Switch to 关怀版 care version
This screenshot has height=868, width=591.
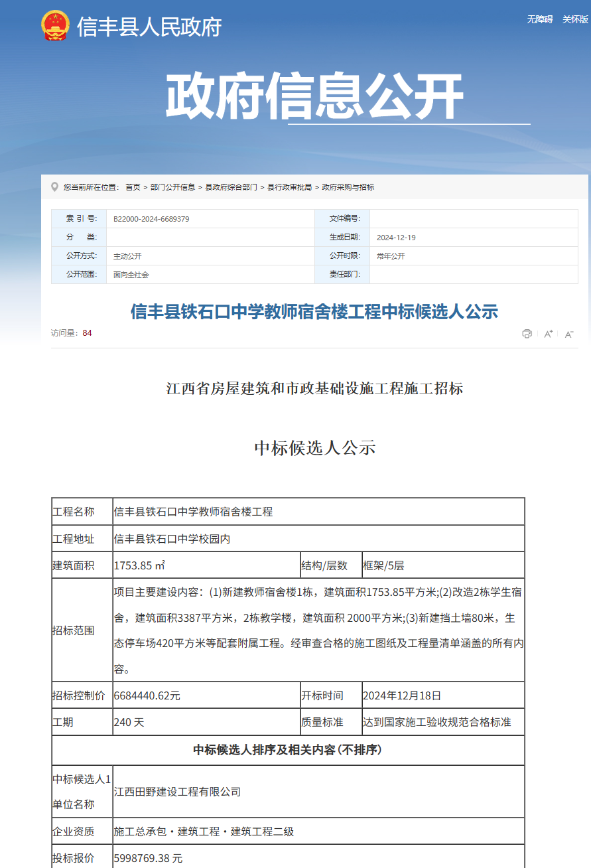(x=575, y=19)
